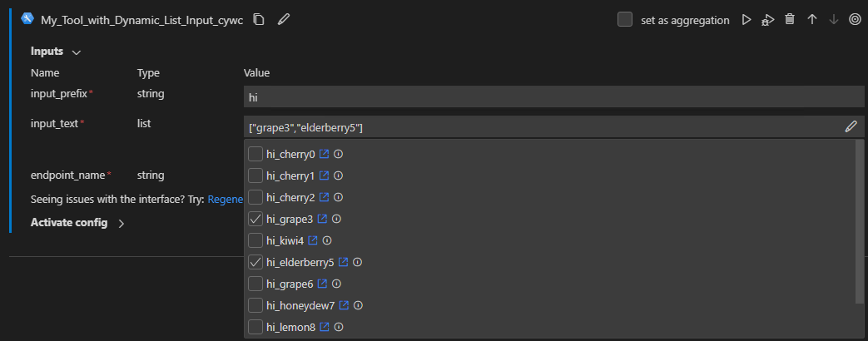
Task: Delete the node using the trash icon
Action: pos(790,20)
